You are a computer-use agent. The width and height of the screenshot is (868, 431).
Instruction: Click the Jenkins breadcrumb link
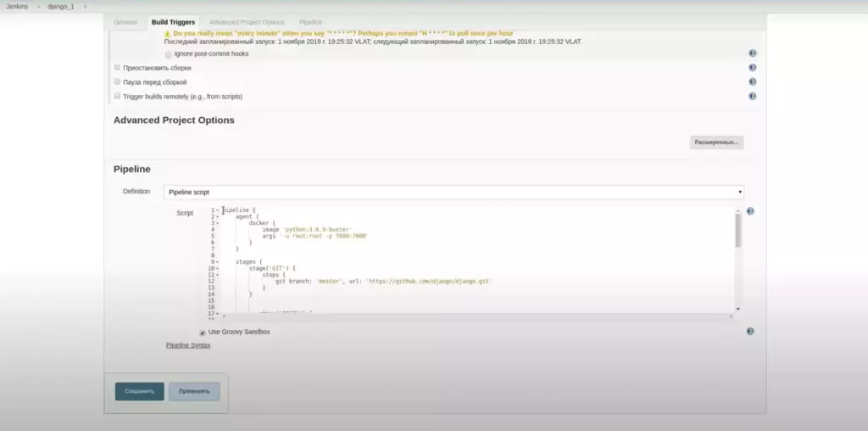(17, 7)
